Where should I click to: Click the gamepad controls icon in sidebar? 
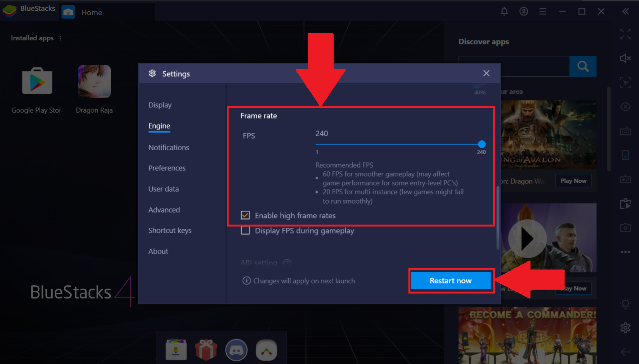(x=625, y=179)
